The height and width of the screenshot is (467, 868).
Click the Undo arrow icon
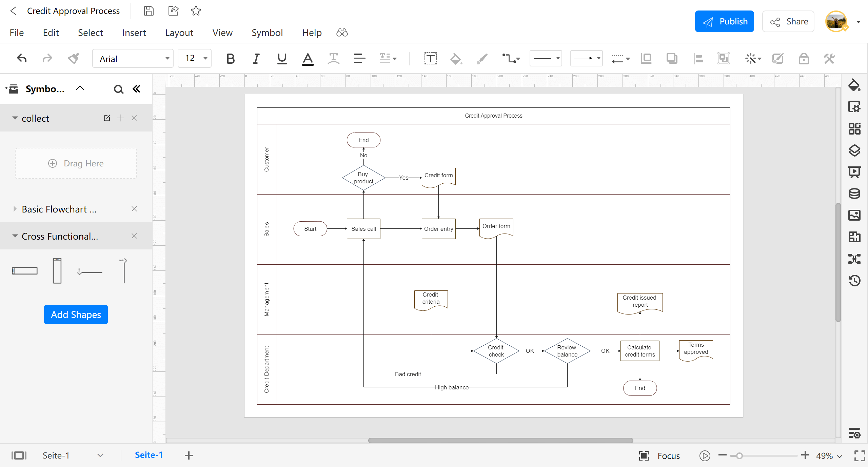22,58
